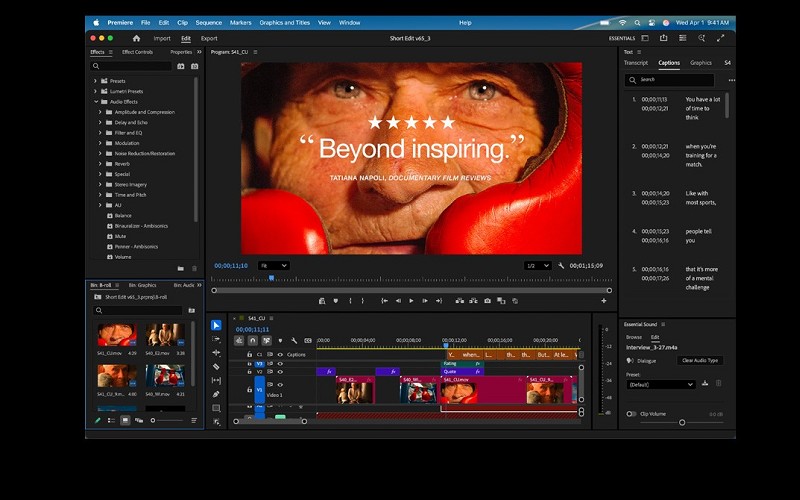Enable Clip Volume switch
The width and height of the screenshot is (800, 500).
[x=631, y=414]
